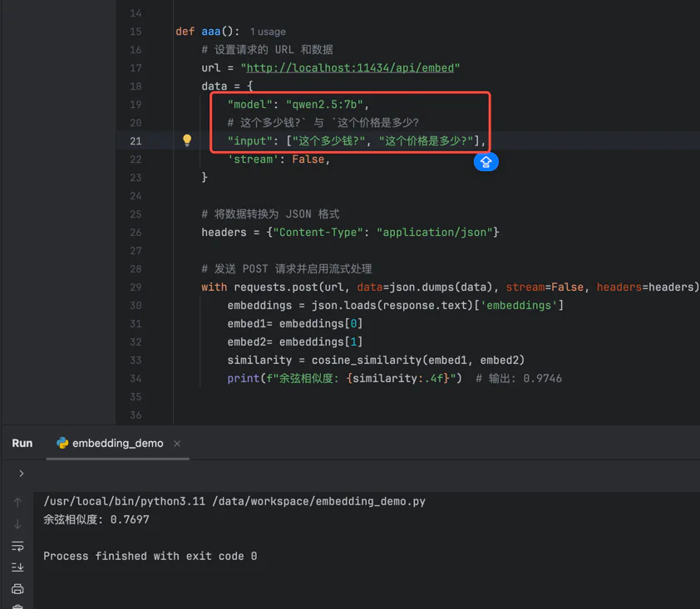
Task: Open the localhost:11434/api/embed URL link
Action: pos(349,68)
